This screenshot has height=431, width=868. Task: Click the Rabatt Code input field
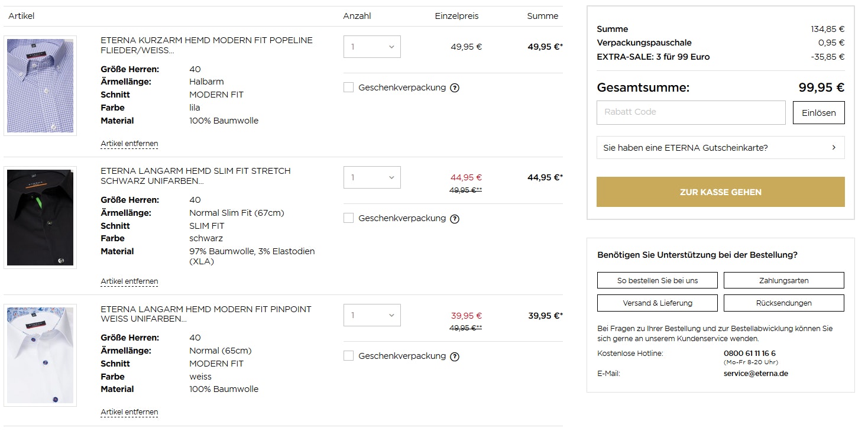click(691, 112)
